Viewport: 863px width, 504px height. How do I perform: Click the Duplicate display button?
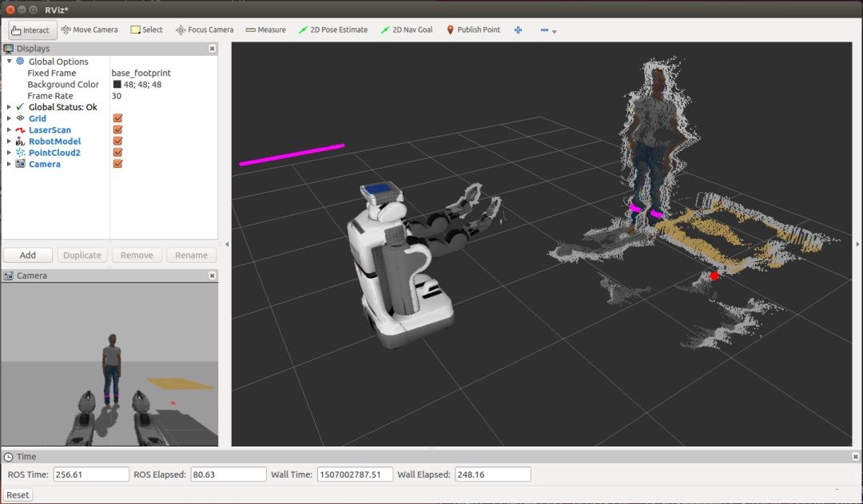pyautogui.click(x=82, y=256)
